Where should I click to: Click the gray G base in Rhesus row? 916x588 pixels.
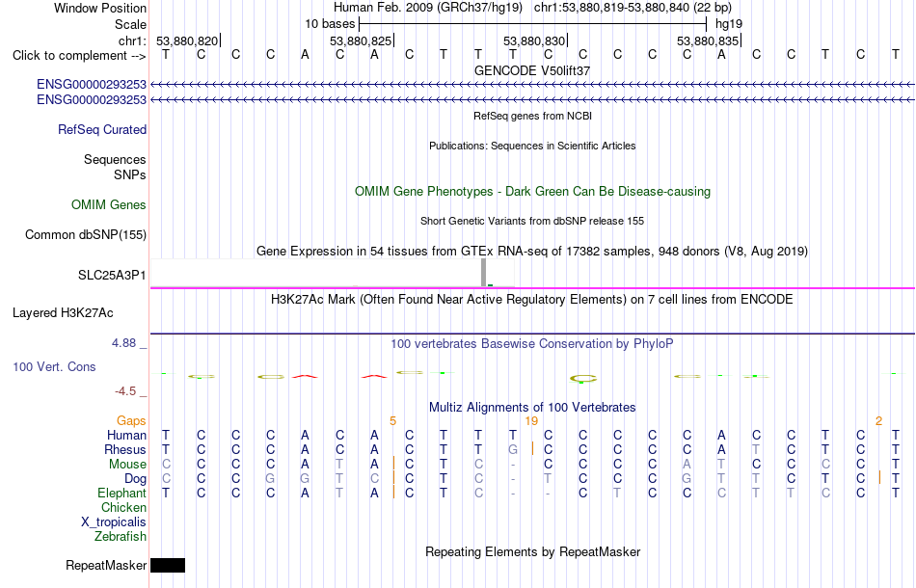tap(513, 449)
